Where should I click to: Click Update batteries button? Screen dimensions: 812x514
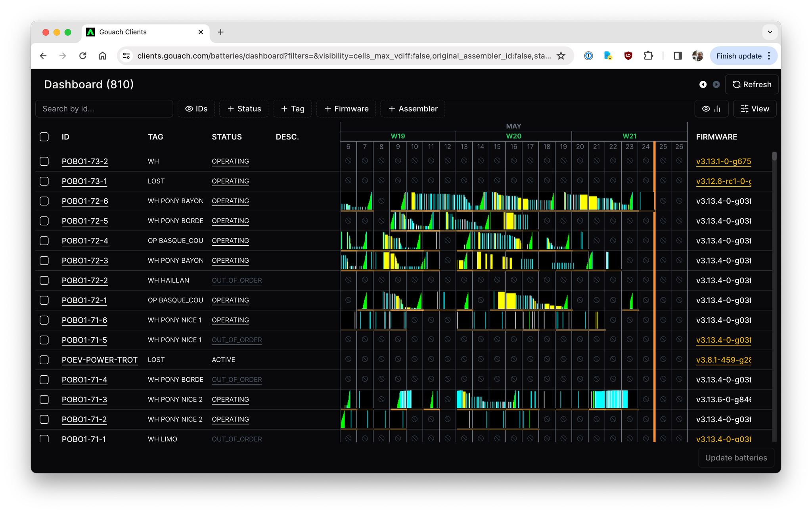736,458
